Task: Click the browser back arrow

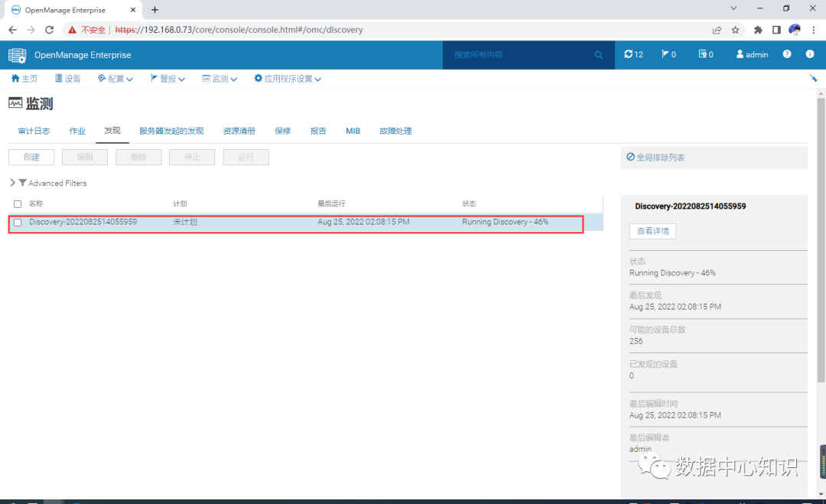Action: tap(13, 30)
